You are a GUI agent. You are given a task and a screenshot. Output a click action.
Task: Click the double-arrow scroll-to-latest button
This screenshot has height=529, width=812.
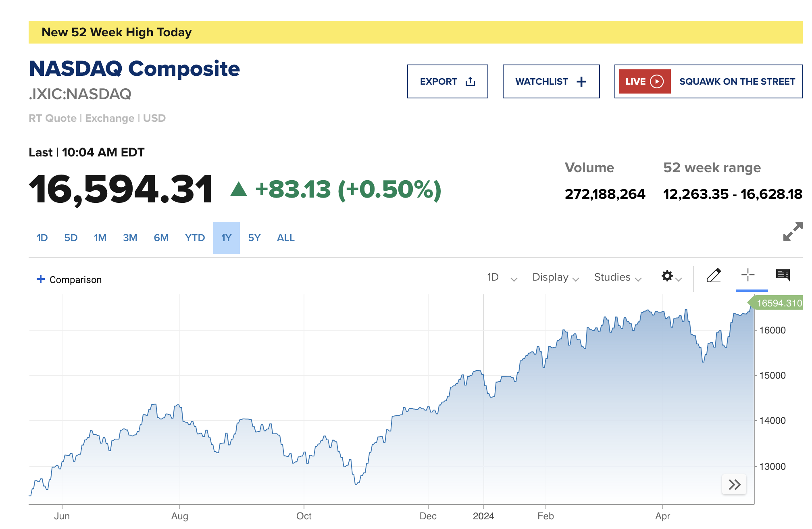[x=734, y=484]
